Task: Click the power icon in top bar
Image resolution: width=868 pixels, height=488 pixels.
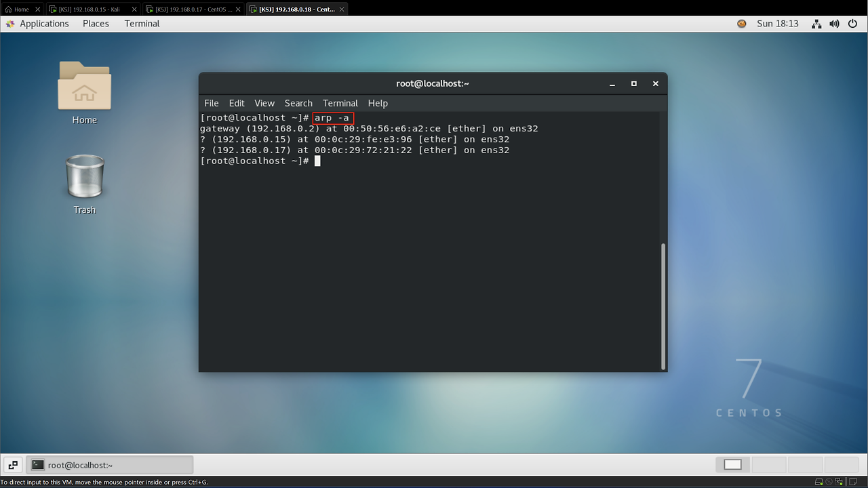Action: click(x=853, y=24)
